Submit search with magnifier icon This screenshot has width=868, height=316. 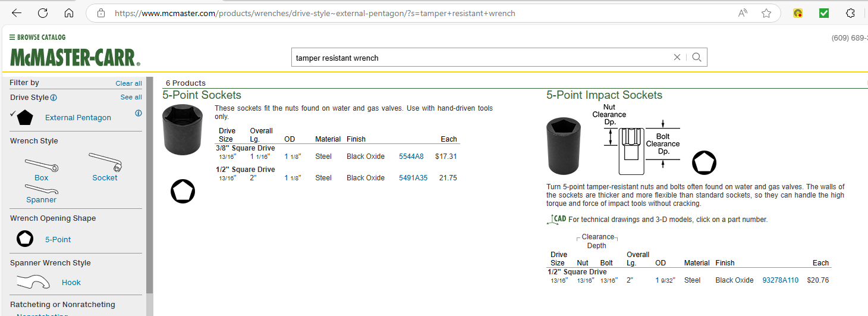pos(697,58)
